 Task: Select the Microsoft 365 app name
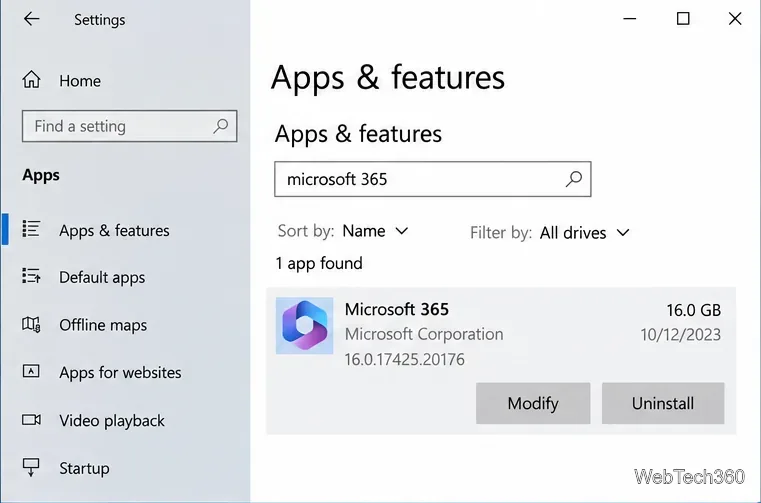pos(397,309)
